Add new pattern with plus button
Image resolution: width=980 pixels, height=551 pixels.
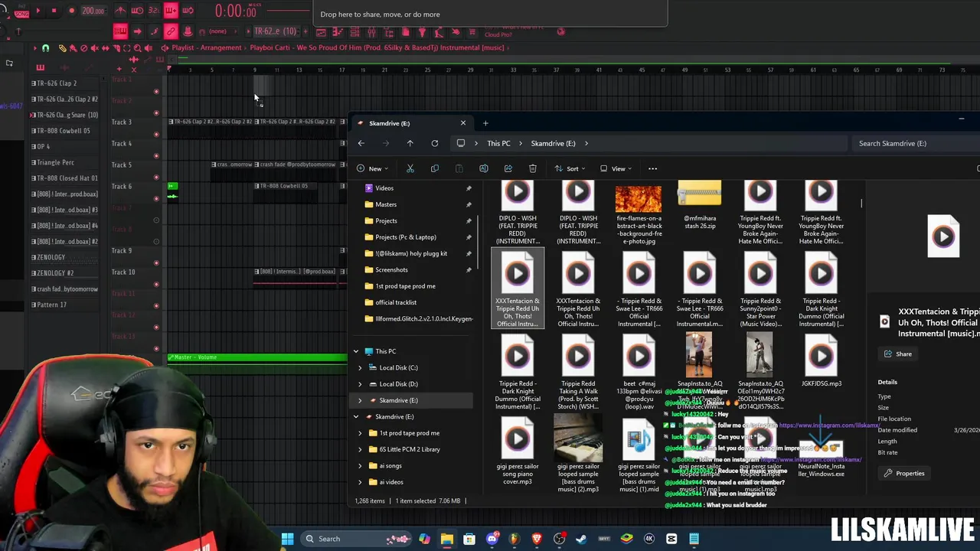[x=305, y=31]
